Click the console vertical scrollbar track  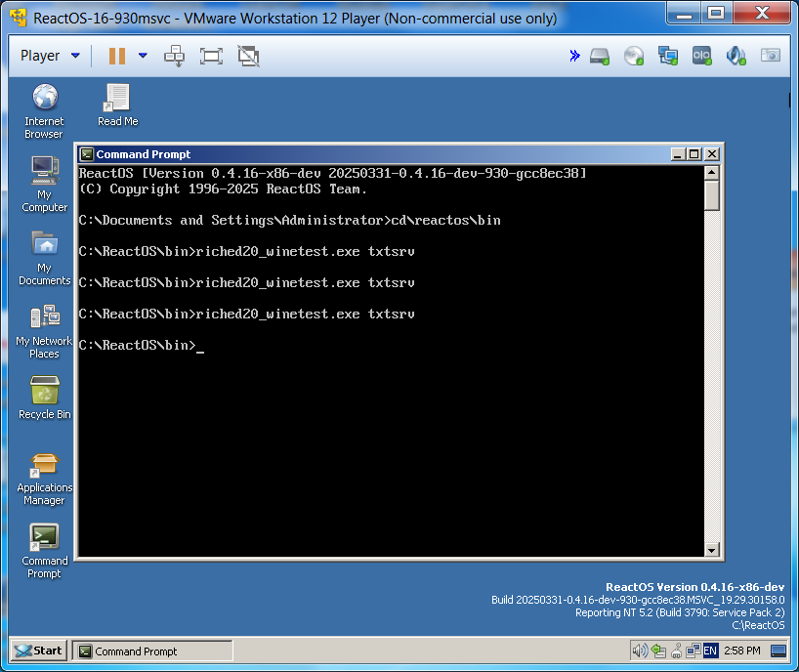(x=712, y=377)
